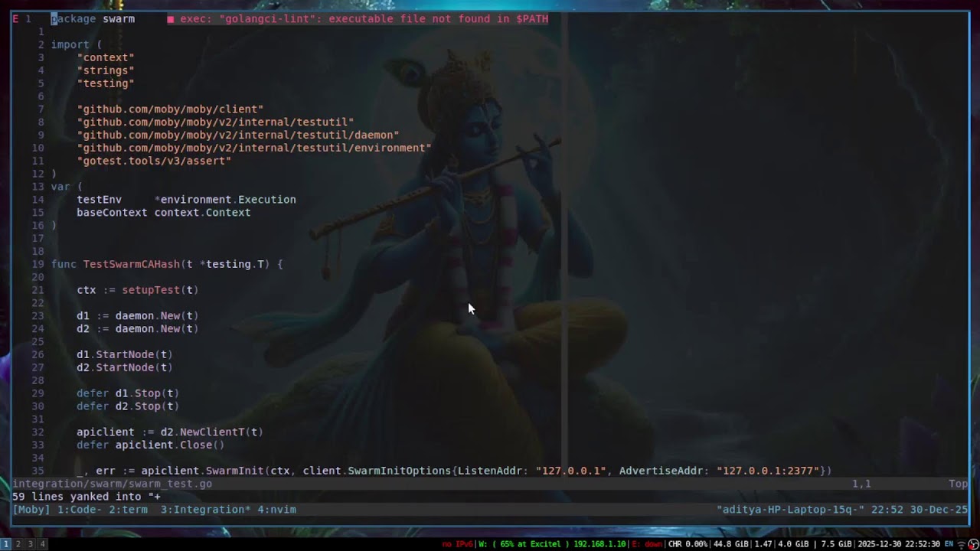The image size is (980, 551).
Task: Click the [Moby] tmux session name
Action: pos(31,510)
